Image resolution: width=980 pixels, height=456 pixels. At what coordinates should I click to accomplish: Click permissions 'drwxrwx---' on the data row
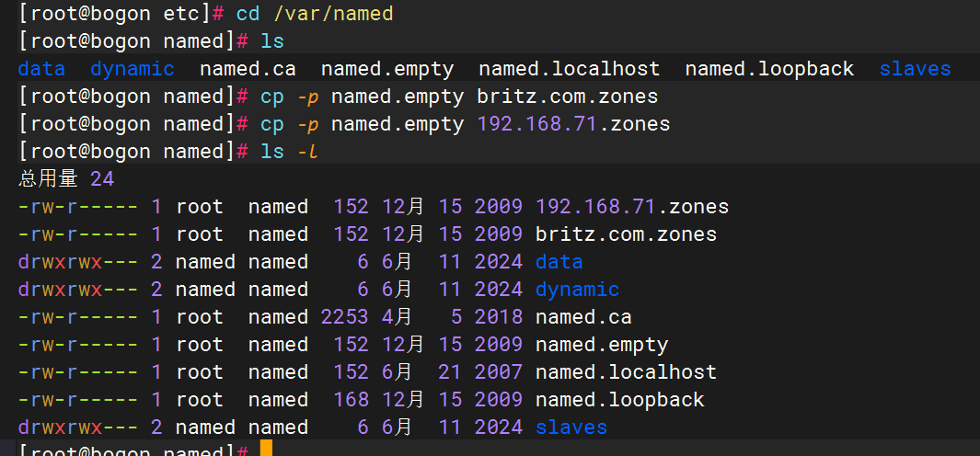click(x=78, y=262)
